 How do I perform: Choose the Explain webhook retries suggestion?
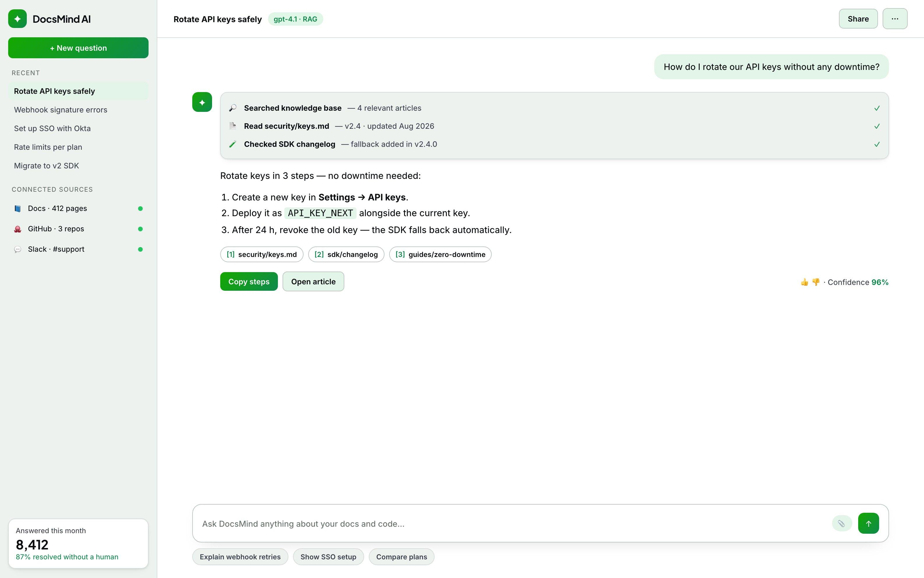[x=240, y=557]
